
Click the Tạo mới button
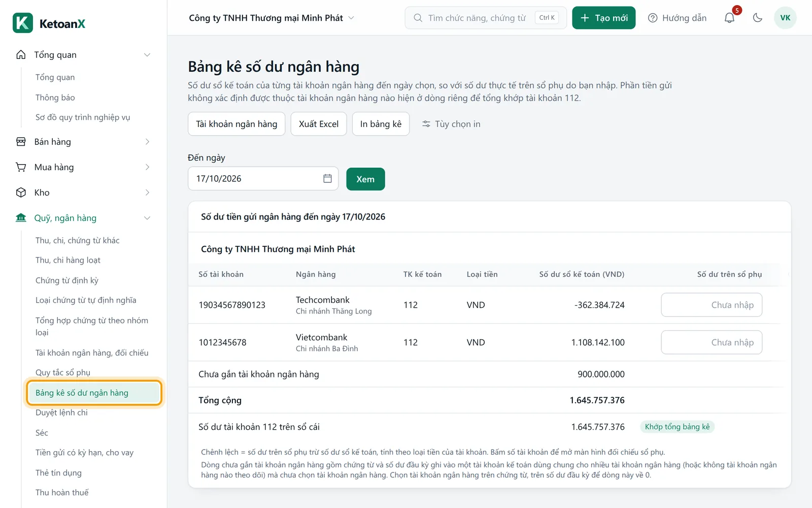pos(603,18)
